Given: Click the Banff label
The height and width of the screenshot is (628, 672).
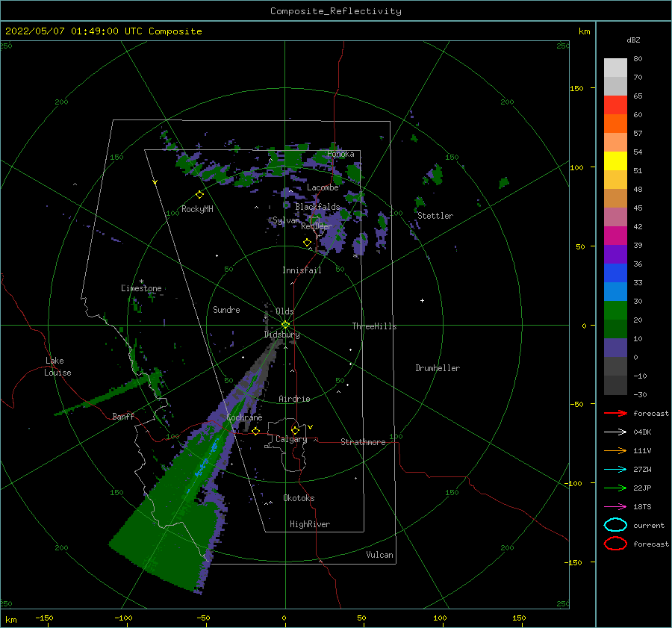Looking at the screenshot, I should [123, 416].
